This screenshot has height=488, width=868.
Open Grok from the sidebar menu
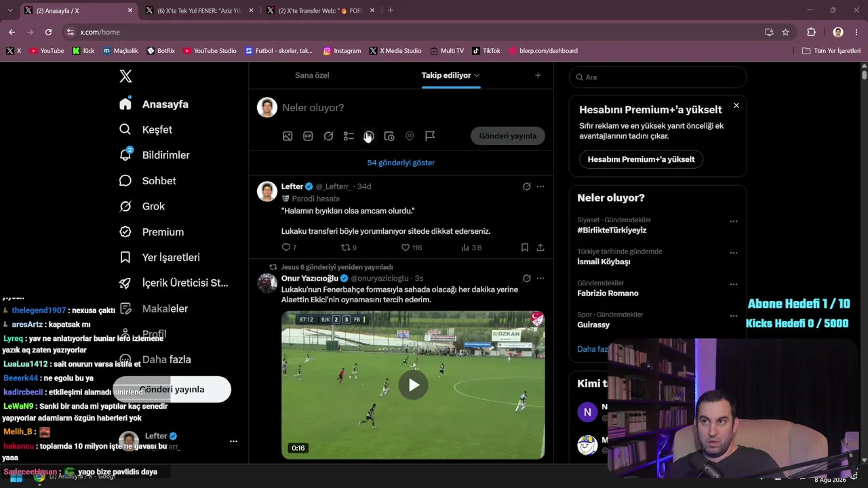[x=142, y=206]
